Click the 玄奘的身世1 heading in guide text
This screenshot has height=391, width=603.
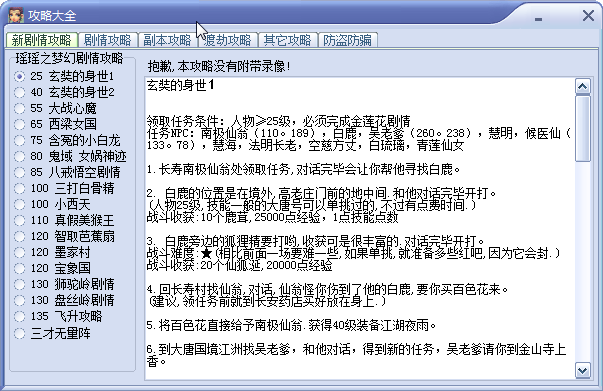pyautogui.click(x=181, y=85)
